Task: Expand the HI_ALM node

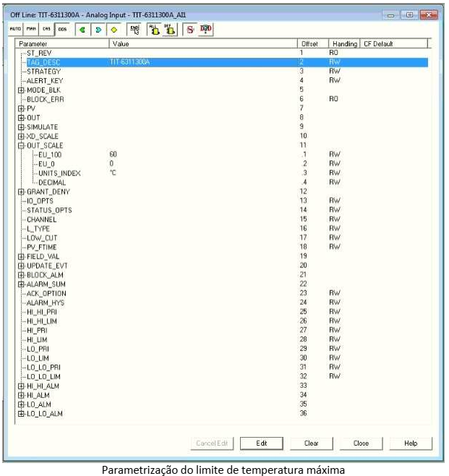Action: (x=21, y=395)
